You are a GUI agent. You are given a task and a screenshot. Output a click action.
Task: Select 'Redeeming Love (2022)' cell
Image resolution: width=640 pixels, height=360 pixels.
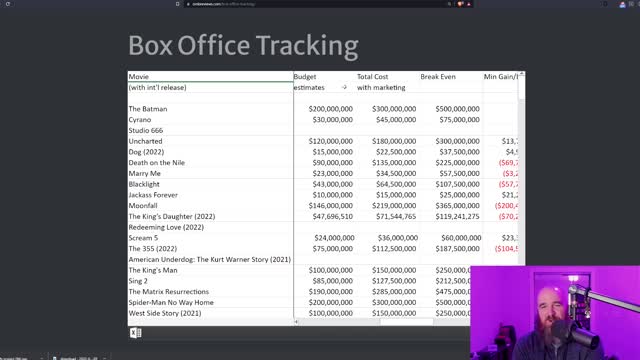[x=211, y=227]
